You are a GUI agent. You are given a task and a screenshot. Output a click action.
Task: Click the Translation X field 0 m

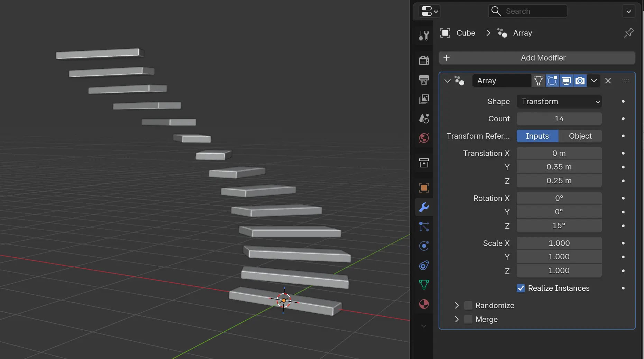click(559, 153)
